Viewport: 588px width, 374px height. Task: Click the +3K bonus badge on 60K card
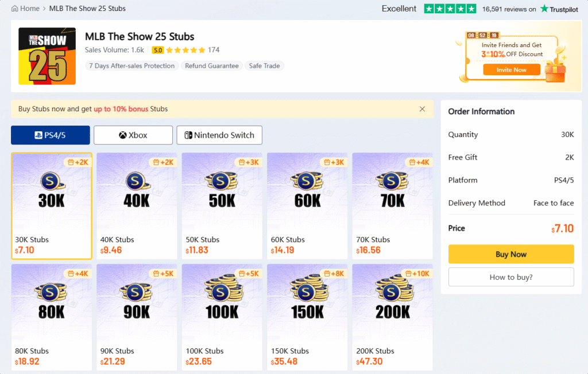click(334, 162)
